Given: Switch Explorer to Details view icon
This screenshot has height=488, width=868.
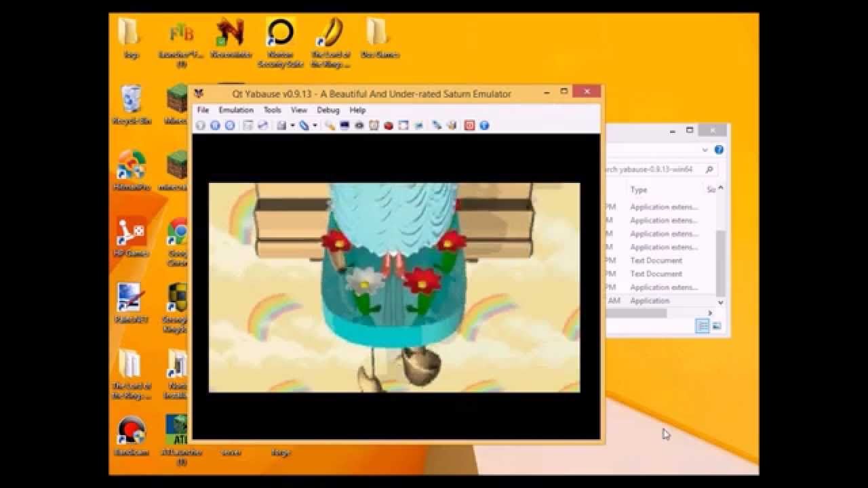Looking at the screenshot, I should coord(703,327).
